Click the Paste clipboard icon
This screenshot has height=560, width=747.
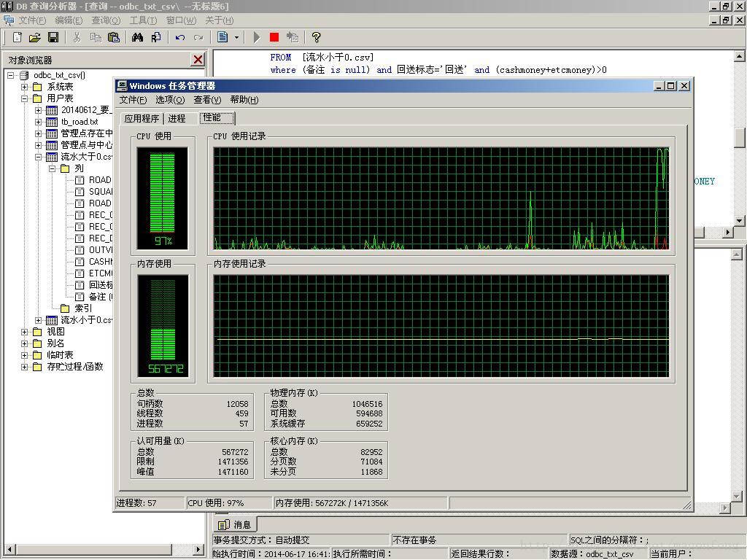(x=113, y=37)
